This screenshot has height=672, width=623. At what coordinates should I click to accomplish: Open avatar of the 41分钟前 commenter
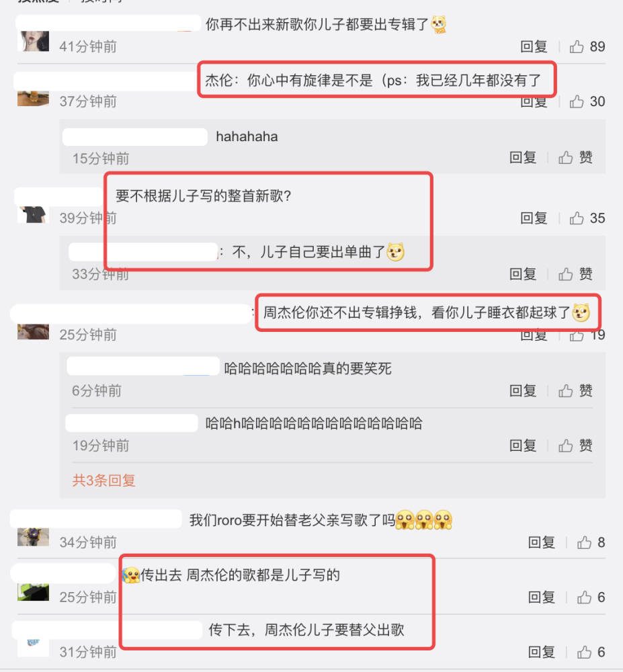pyautogui.click(x=34, y=41)
